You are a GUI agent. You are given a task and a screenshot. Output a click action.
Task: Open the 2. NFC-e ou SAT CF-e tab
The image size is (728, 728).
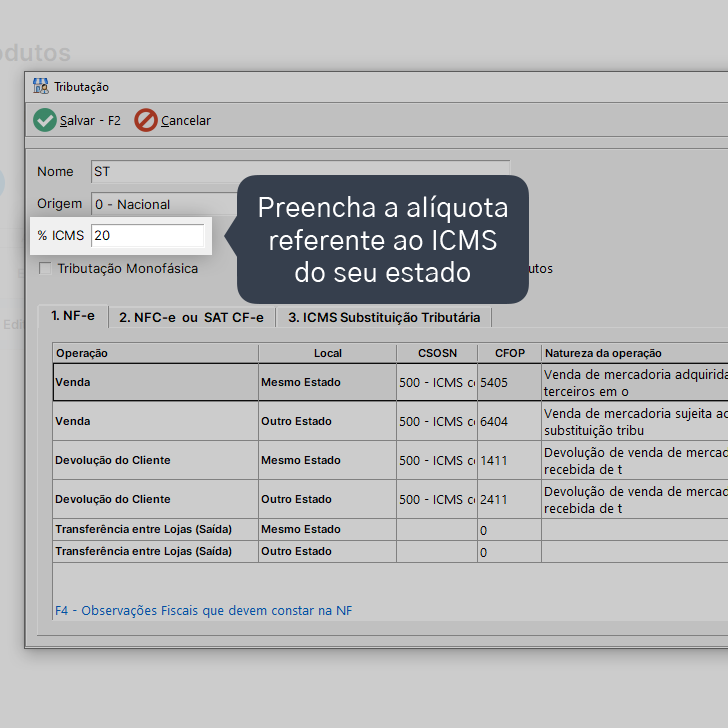coord(191,317)
